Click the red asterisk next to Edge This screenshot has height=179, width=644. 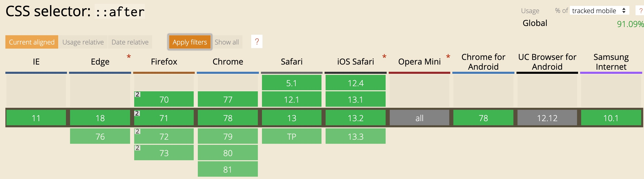[129, 57]
